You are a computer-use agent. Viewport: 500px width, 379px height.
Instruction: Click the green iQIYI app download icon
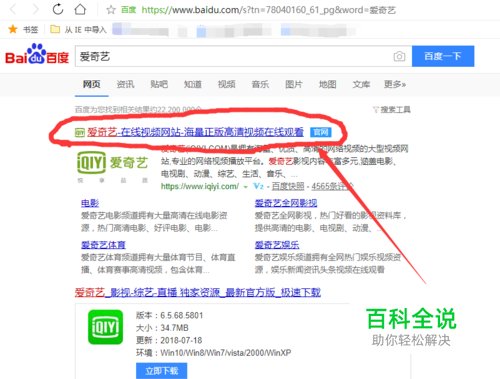[105, 327]
